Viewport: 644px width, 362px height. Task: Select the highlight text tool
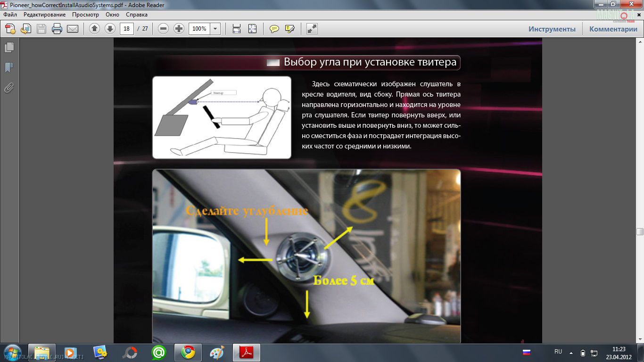coord(289,29)
